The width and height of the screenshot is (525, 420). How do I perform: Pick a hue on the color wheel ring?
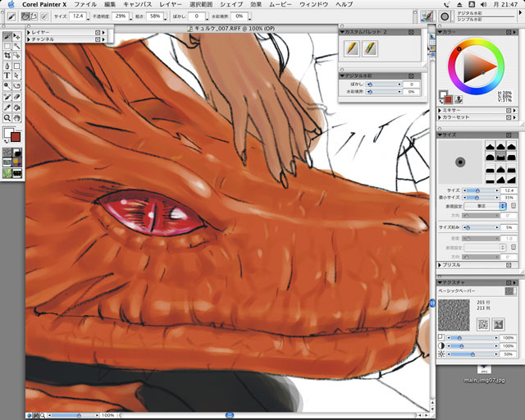(476, 66)
